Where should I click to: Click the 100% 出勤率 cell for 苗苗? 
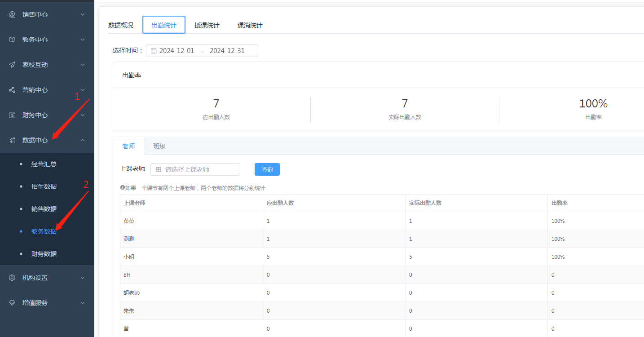pyautogui.click(x=558, y=221)
